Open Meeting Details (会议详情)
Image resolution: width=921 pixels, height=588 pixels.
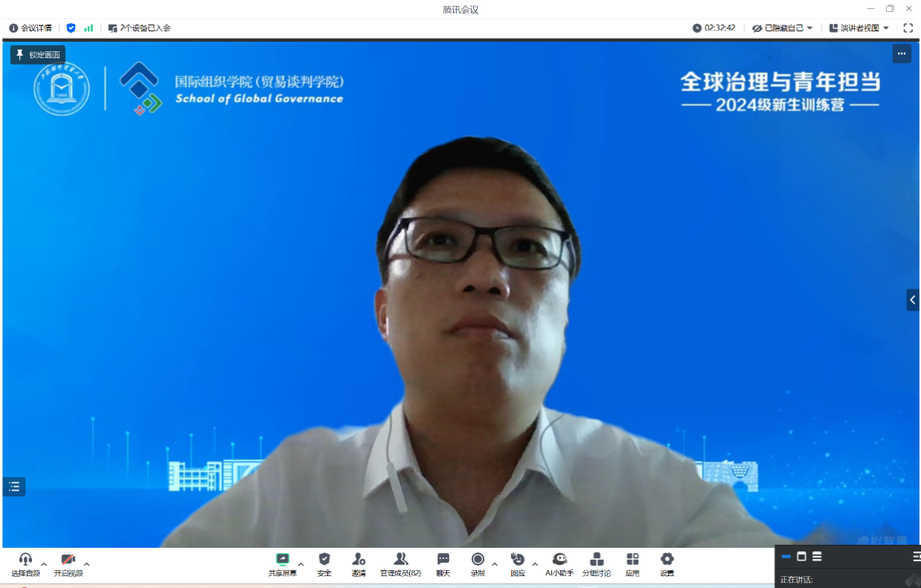click(31, 28)
